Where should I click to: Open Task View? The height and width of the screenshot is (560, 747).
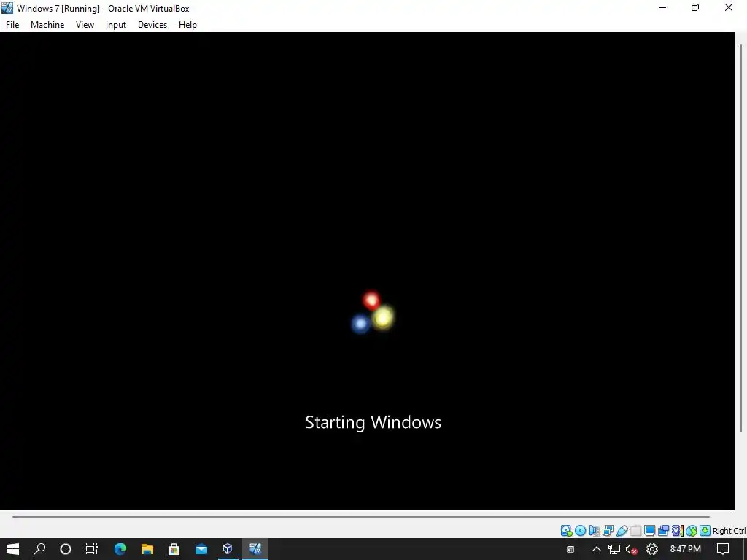point(92,549)
